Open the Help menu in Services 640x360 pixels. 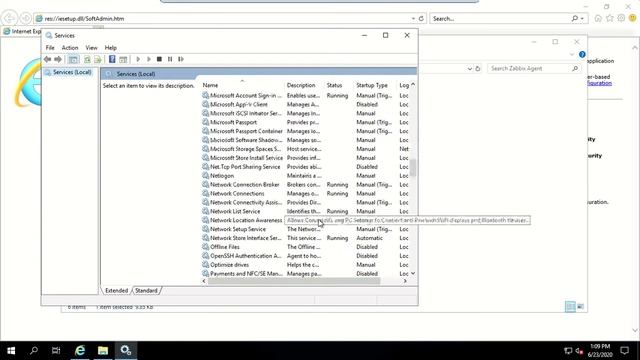tap(111, 48)
